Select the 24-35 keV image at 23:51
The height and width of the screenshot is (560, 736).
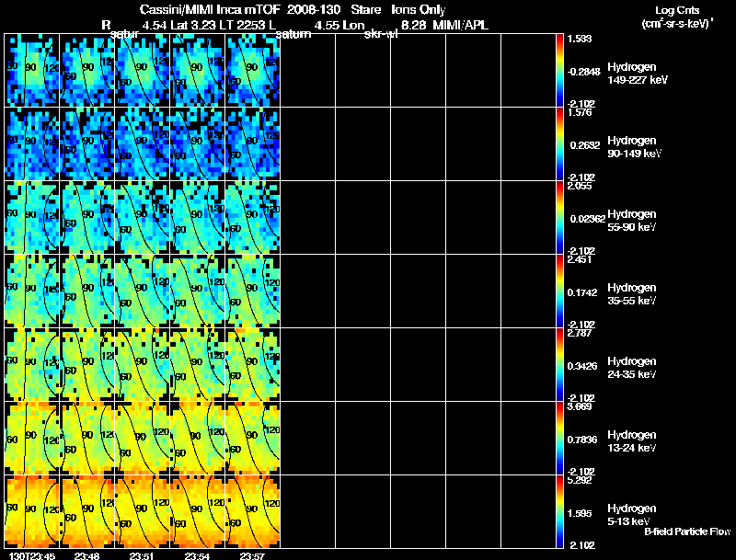pos(143,365)
